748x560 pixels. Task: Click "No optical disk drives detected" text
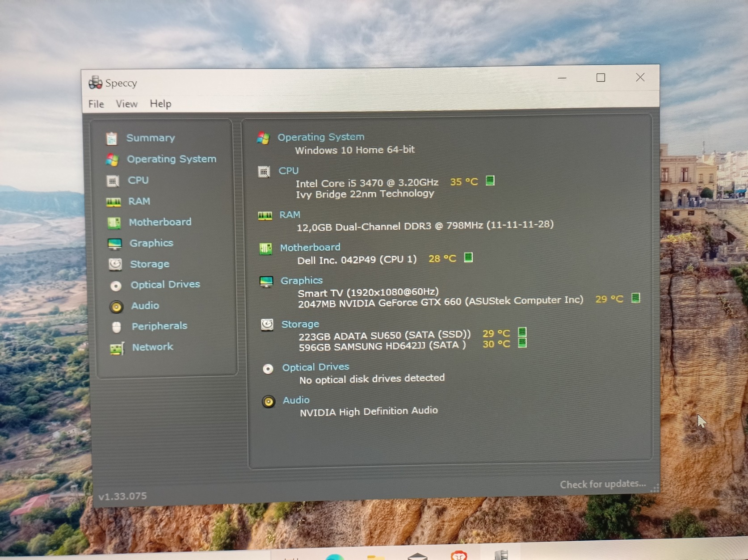click(x=372, y=379)
